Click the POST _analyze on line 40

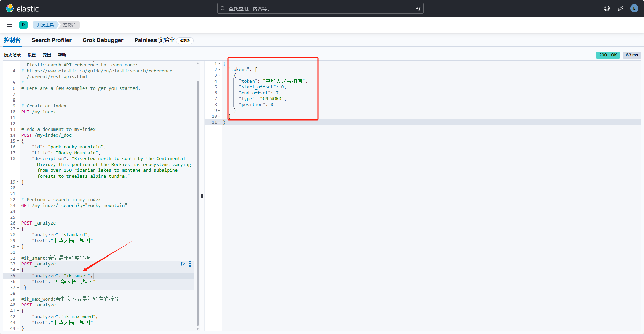click(x=39, y=305)
